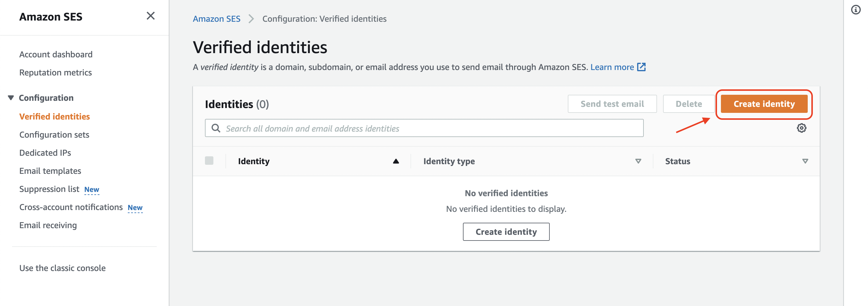Click the orange Create identity button
868x306 pixels.
tap(764, 104)
